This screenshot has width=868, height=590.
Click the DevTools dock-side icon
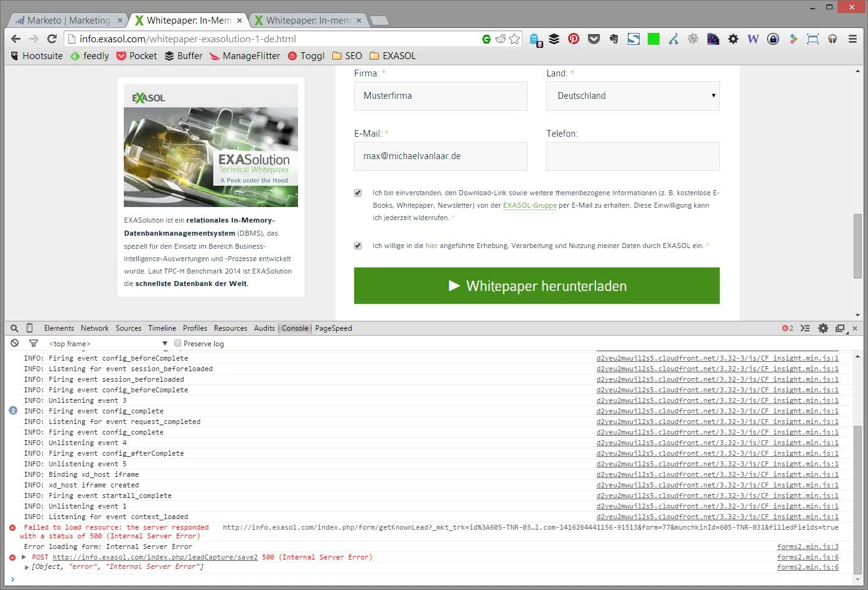coord(840,328)
